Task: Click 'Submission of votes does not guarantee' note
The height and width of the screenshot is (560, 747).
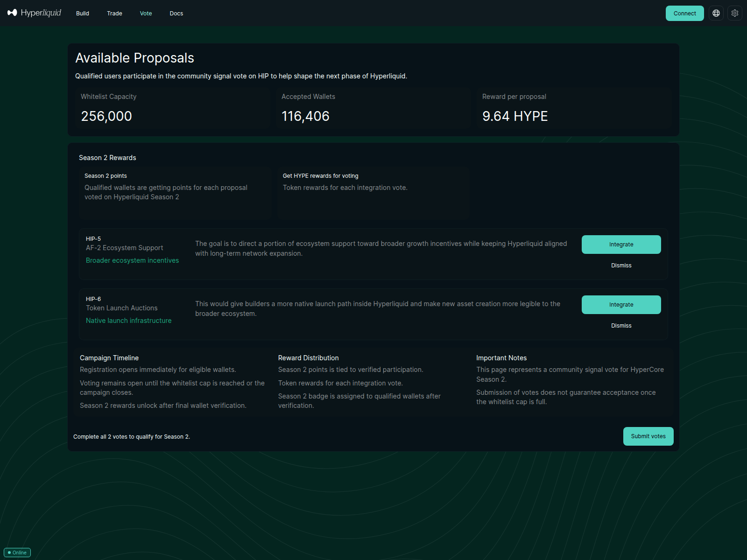Action: [x=566, y=397]
